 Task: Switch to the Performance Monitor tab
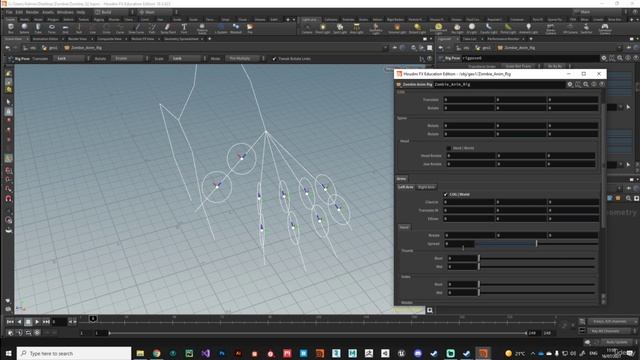(x=503, y=39)
